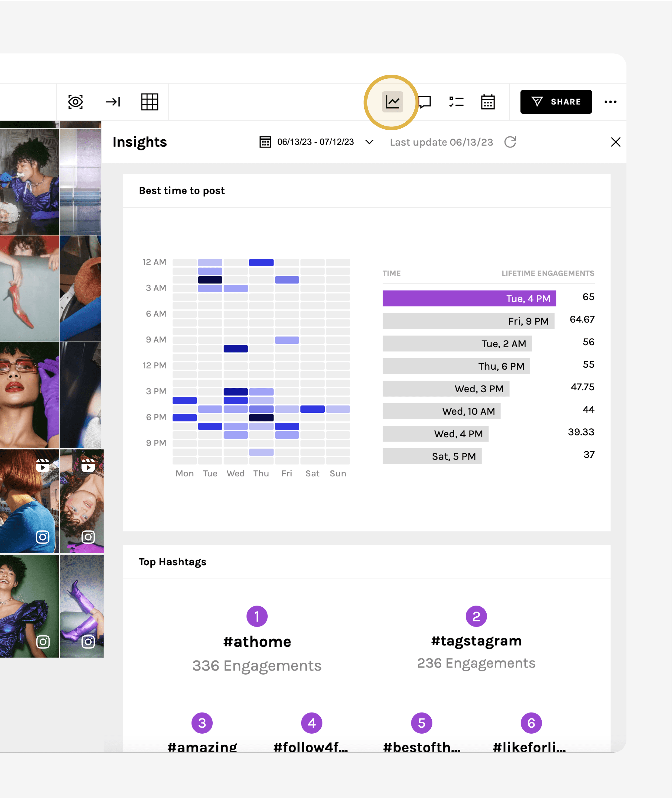
Task: Expand the date range dropdown chevron
Action: coord(369,142)
